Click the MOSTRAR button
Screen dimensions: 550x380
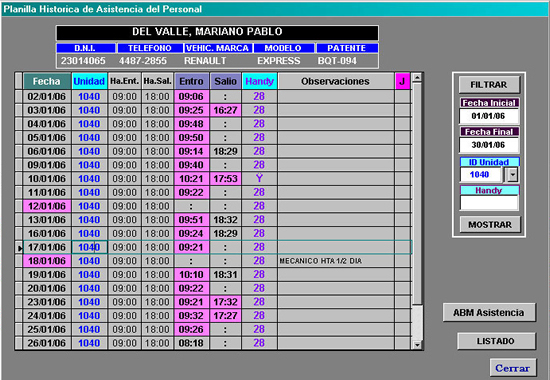point(490,225)
